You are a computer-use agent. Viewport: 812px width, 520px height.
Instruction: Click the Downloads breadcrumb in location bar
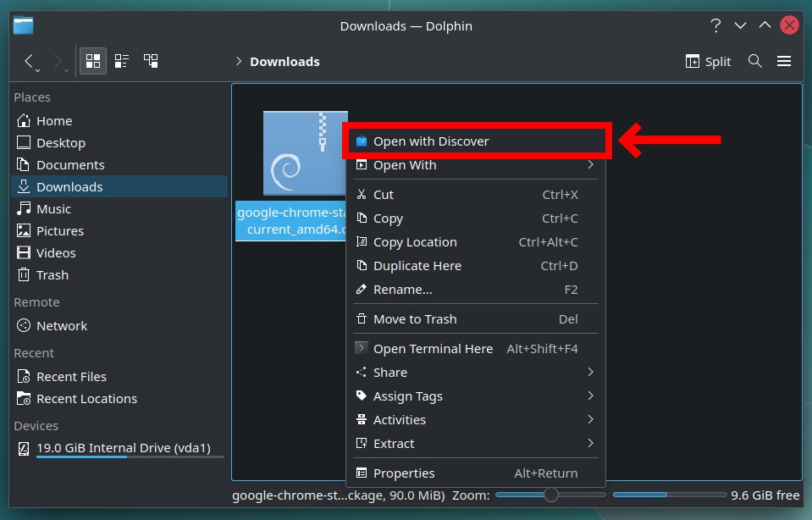(284, 62)
